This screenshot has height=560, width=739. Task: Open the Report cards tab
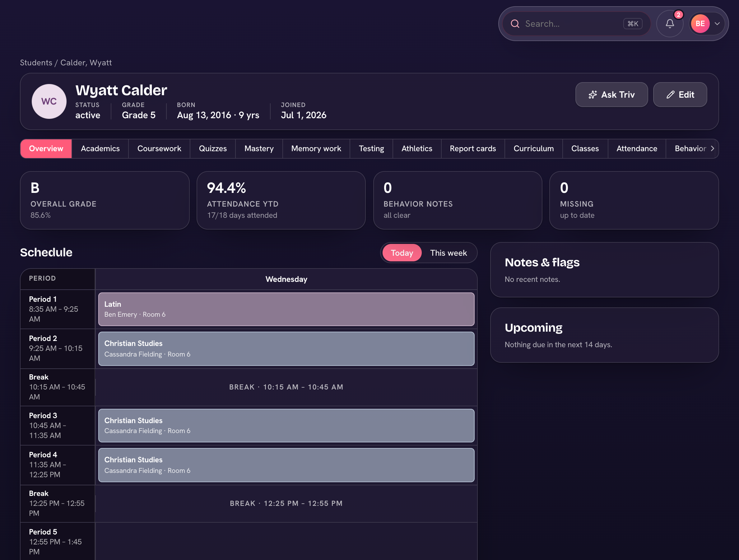(473, 149)
